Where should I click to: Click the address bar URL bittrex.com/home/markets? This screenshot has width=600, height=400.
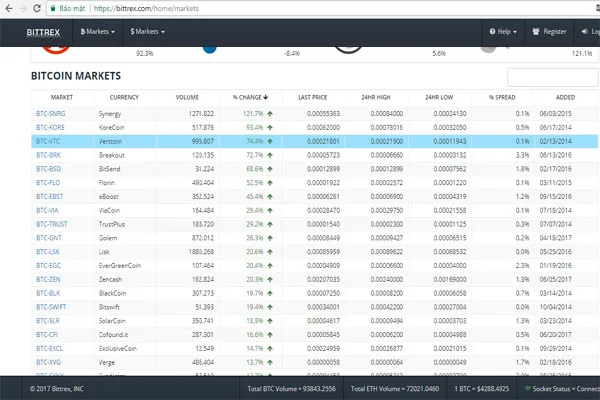[146, 8]
